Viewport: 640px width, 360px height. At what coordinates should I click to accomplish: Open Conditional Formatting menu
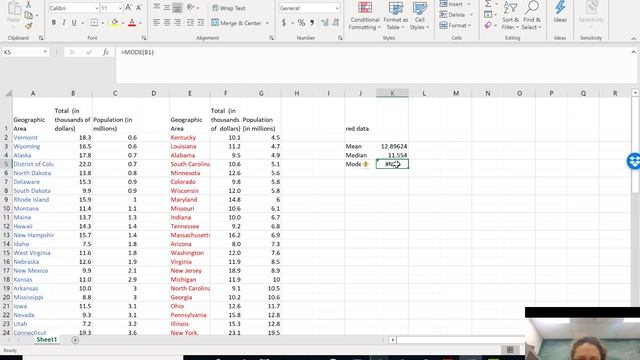click(x=365, y=16)
